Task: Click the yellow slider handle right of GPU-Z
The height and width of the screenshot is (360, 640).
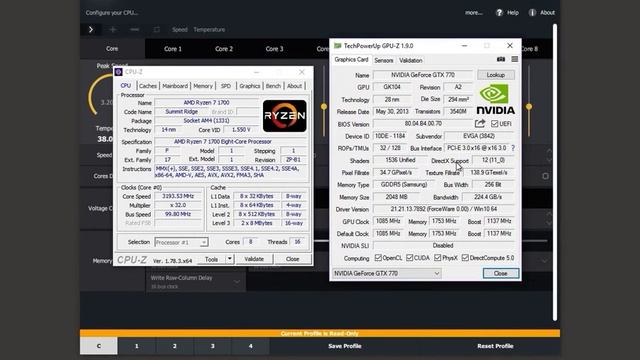Action: (529, 107)
